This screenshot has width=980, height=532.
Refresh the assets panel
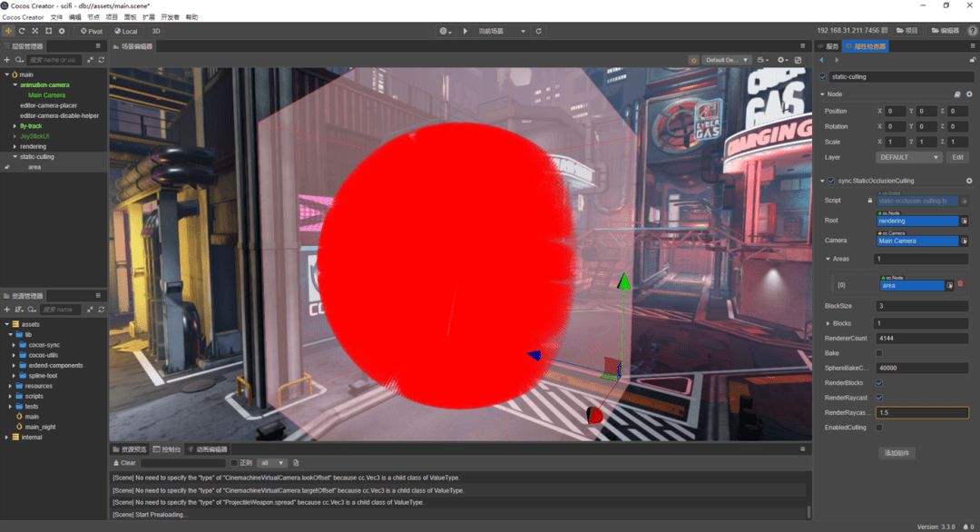coord(102,310)
